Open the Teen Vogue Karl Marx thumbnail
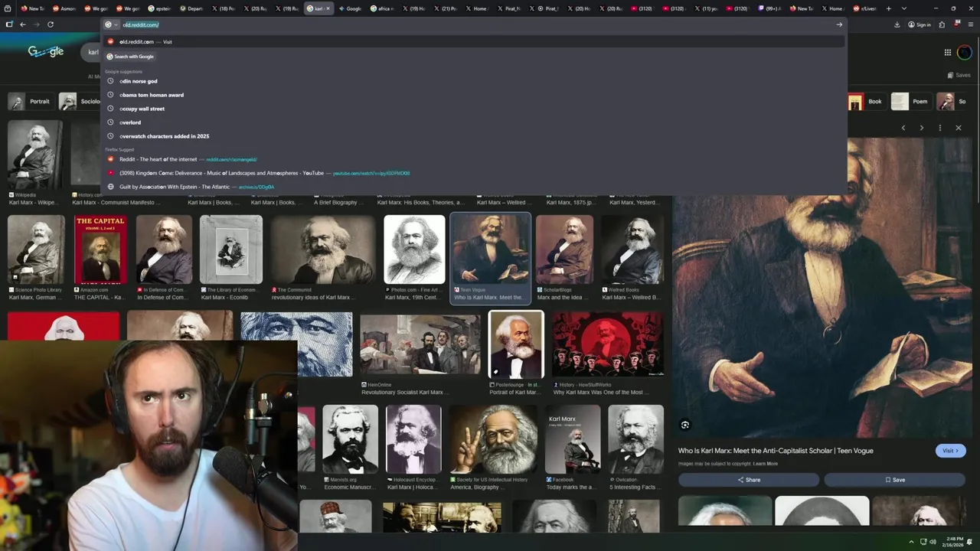 point(491,249)
